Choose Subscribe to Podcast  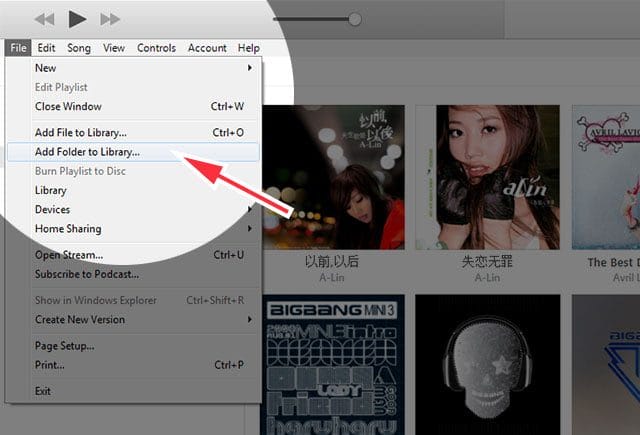133,274
